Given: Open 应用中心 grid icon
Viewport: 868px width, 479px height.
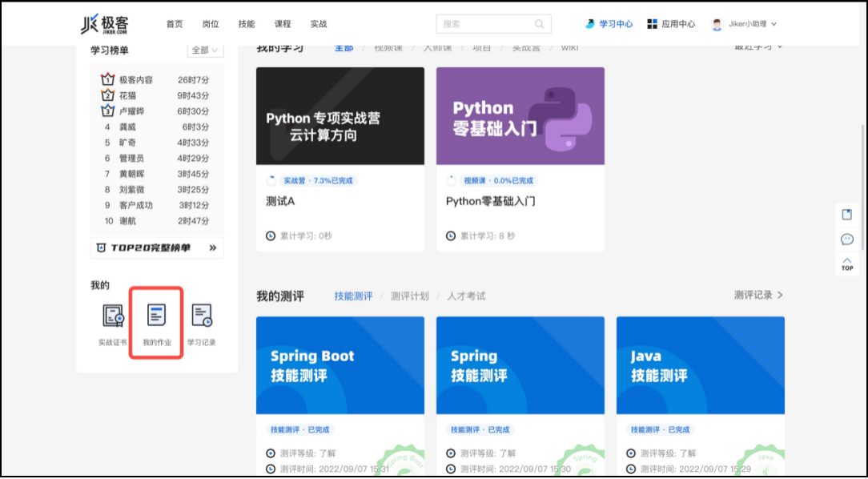Looking at the screenshot, I should (x=652, y=24).
